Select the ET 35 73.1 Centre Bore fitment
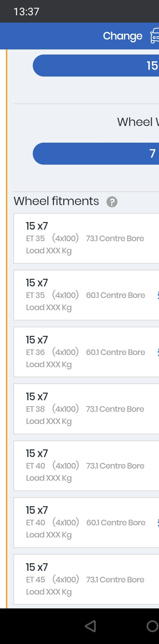This screenshot has width=159, height=644. (86, 238)
